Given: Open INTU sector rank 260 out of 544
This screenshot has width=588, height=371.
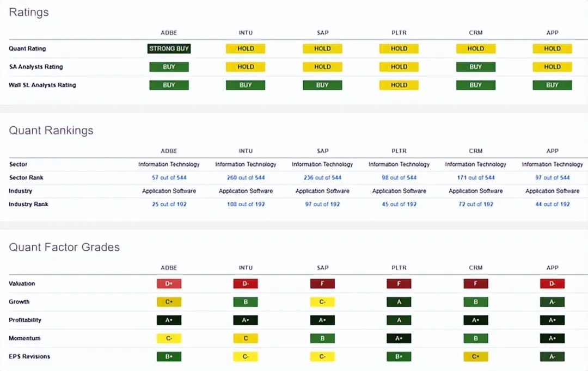Looking at the screenshot, I should [x=246, y=178].
